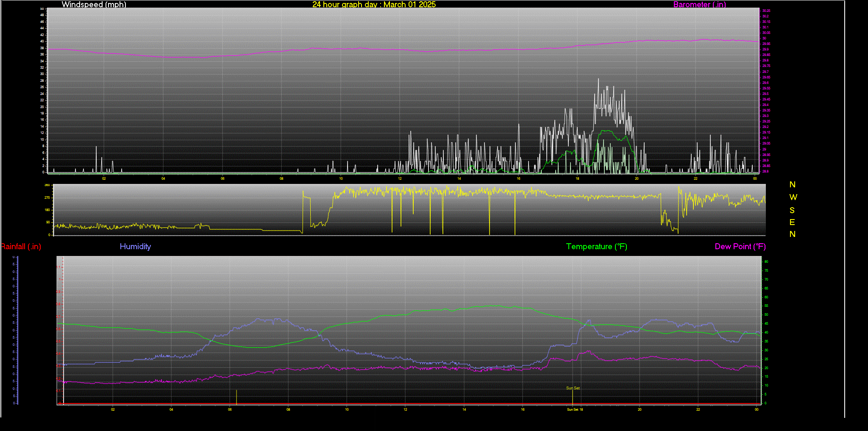The image size is (868, 431).
Task: Select the 'Humidity' legend label
Action: (x=135, y=246)
